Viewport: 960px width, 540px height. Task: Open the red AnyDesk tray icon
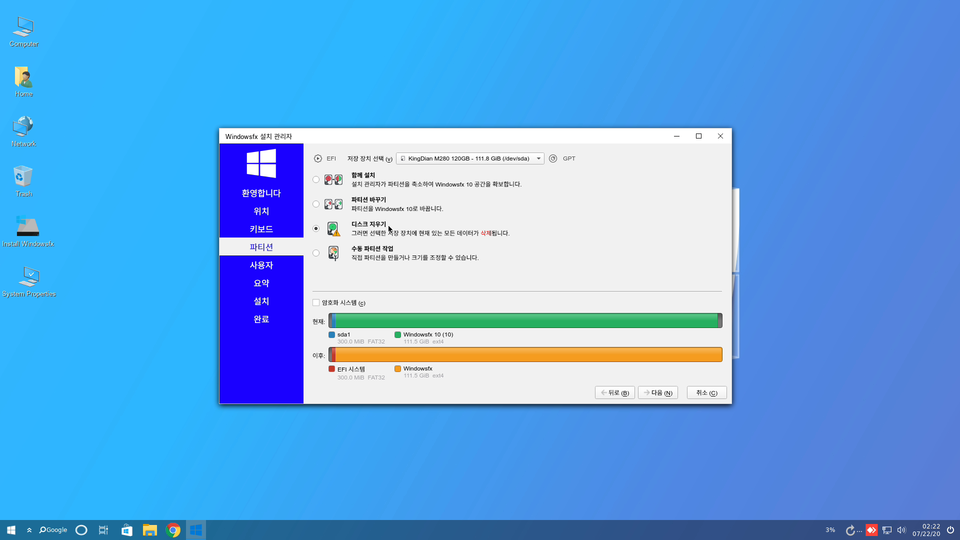(x=871, y=530)
